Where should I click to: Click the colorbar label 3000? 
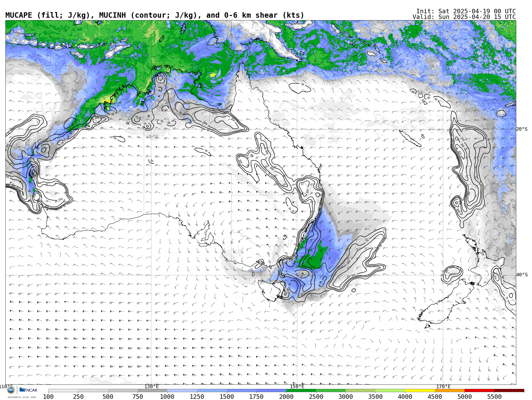(x=346, y=397)
